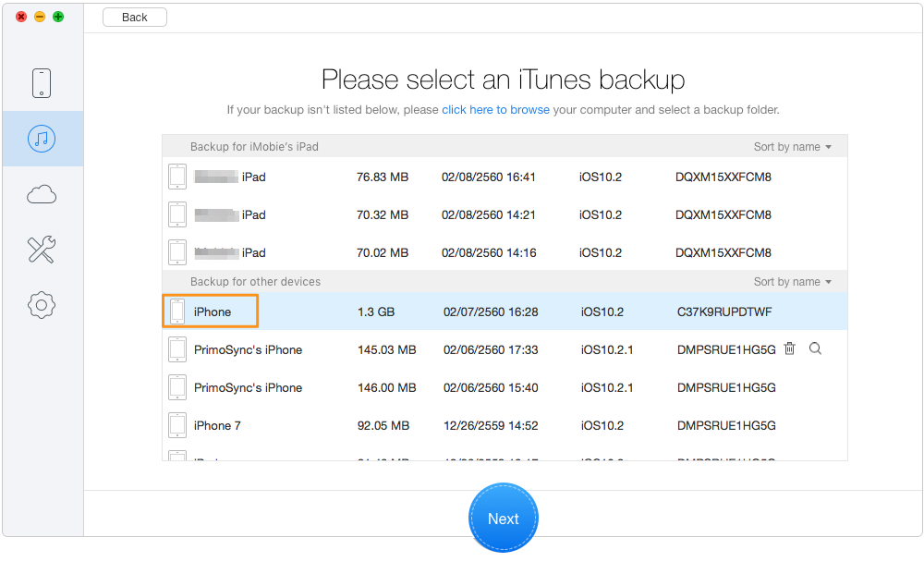Click the 76.83 MB size value

click(383, 177)
